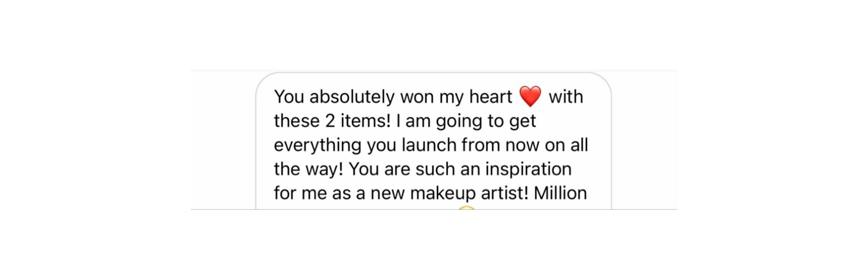Click the word "way!" in the message
Image resolution: width=868 pixels, height=279 pixels.
(x=324, y=169)
